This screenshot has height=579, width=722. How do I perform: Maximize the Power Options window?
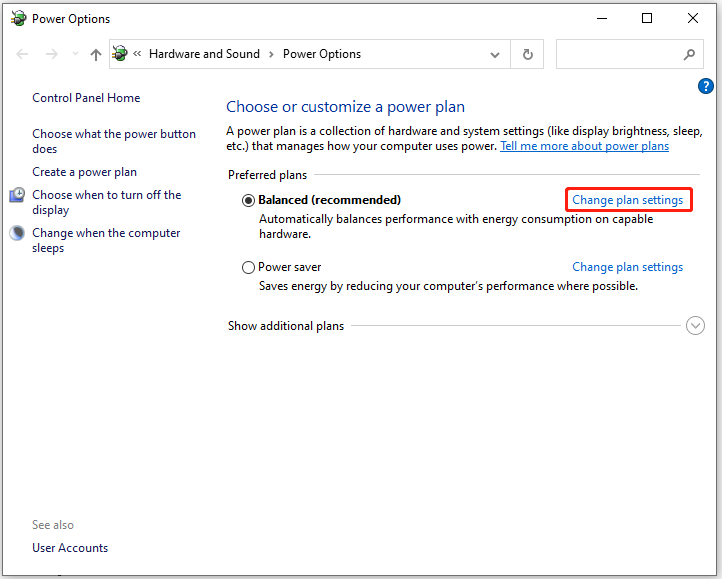pyautogui.click(x=647, y=18)
